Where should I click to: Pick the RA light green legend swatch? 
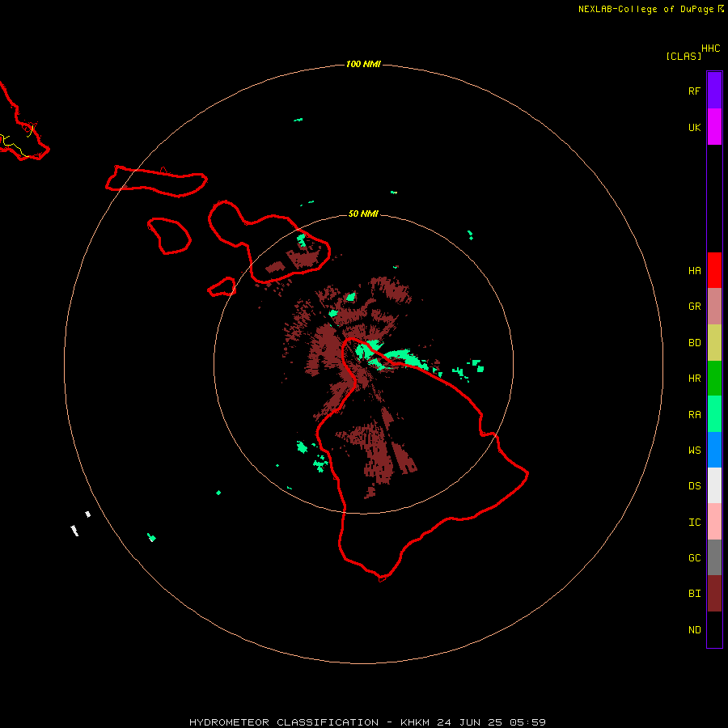(714, 414)
